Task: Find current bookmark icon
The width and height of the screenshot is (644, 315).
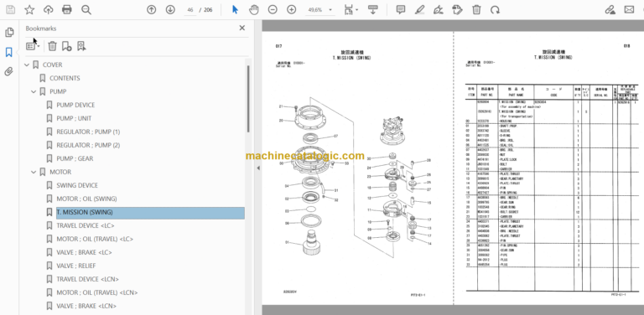Action: pyautogui.click(x=81, y=46)
